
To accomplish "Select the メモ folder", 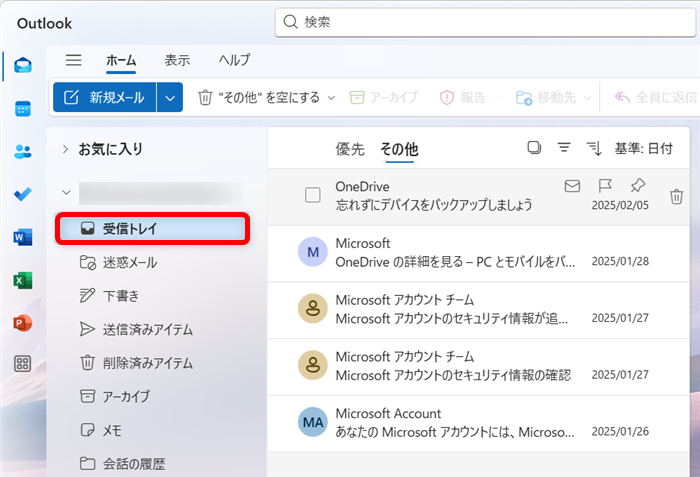I will 152,430.
